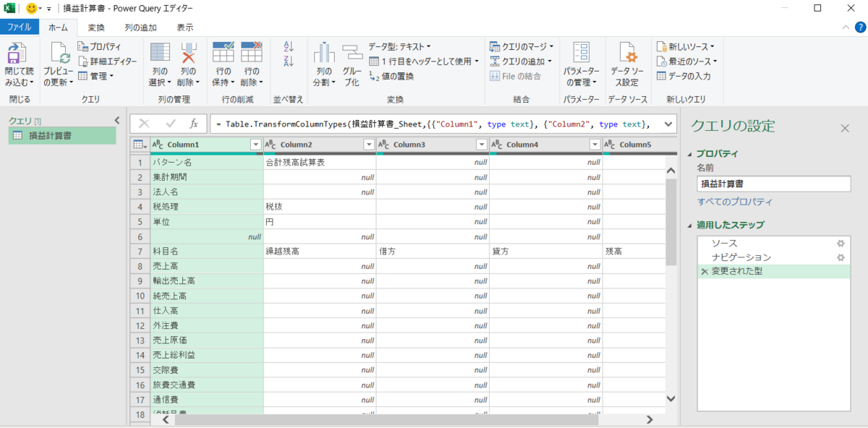Image resolution: width=868 pixels, height=428 pixels.
Task: Click Split Column (列の分割) icon
Action: (323, 53)
